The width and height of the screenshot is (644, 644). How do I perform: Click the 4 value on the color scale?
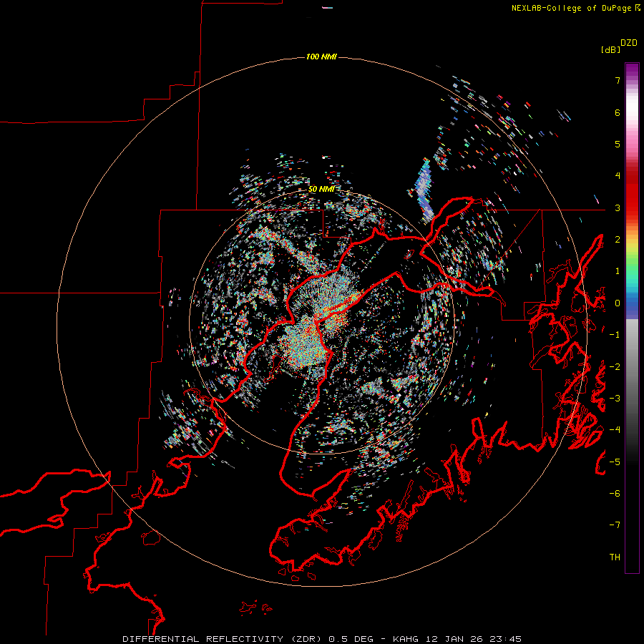coord(618,176)
